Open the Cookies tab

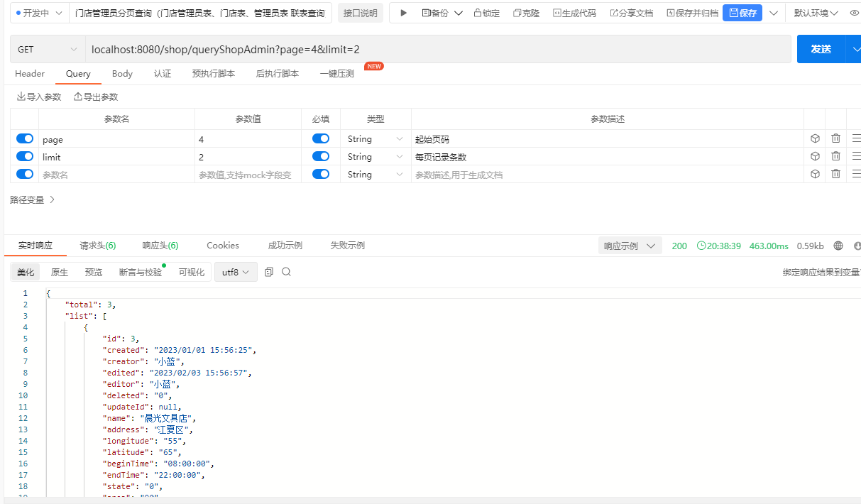222,246
